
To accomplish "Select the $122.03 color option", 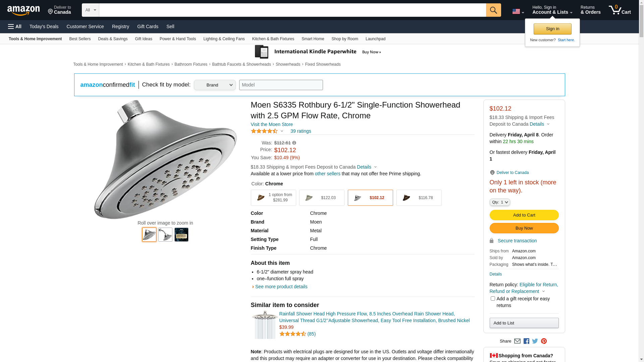I will pos(322,198).
